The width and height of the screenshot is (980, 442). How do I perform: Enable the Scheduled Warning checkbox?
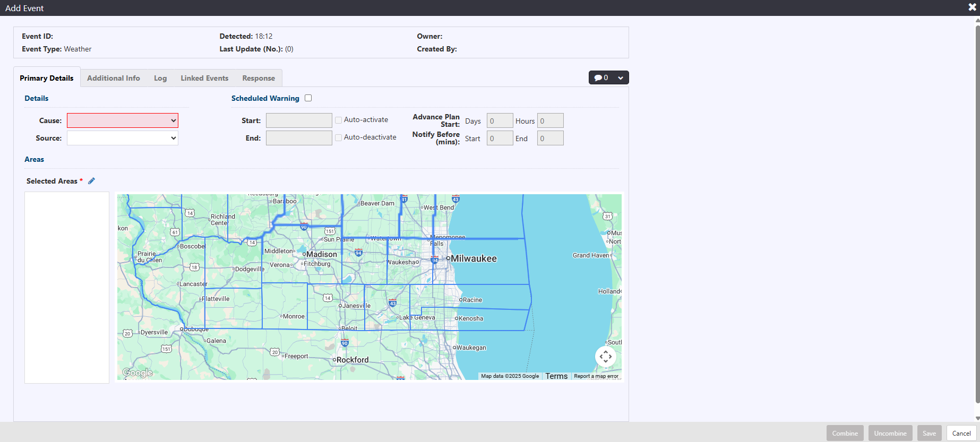[x=308, y=98]
